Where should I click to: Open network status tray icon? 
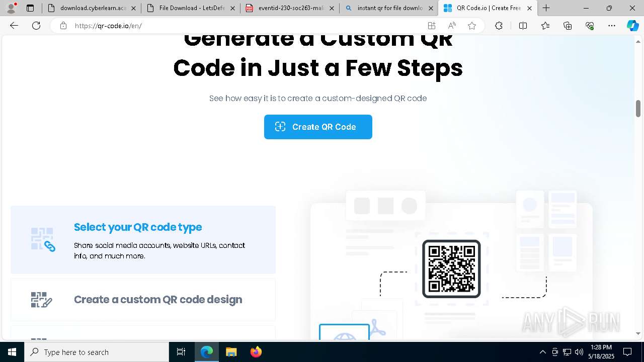tap(567, 352)
